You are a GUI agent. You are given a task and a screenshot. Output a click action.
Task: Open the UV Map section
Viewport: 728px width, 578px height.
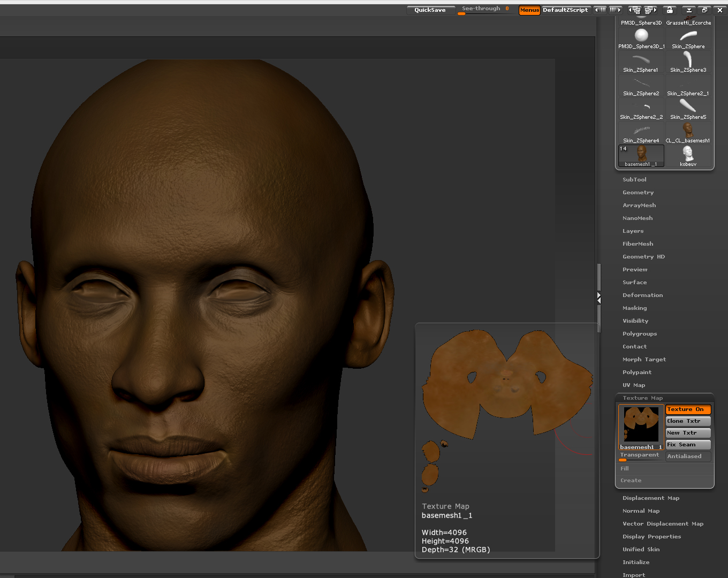pos(634,385)
